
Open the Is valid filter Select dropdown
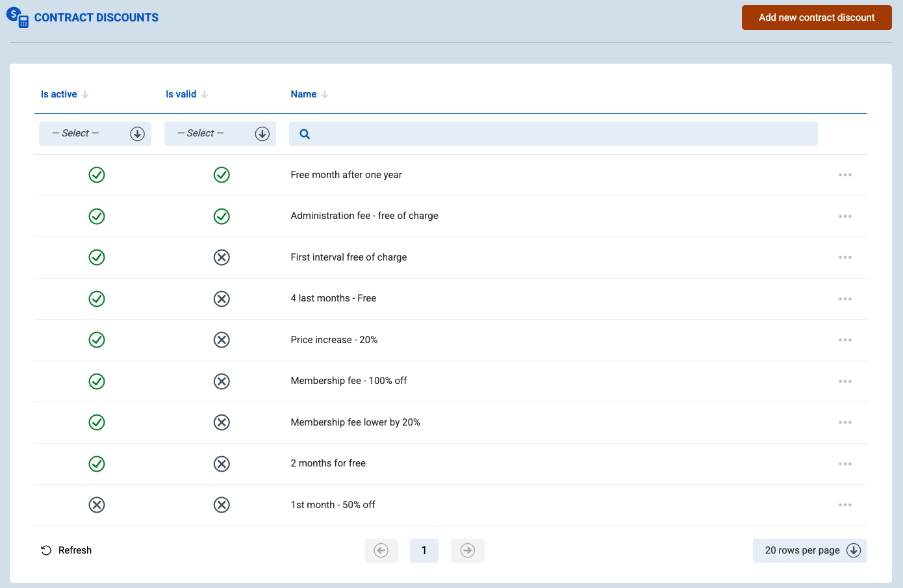coord(220,134)
